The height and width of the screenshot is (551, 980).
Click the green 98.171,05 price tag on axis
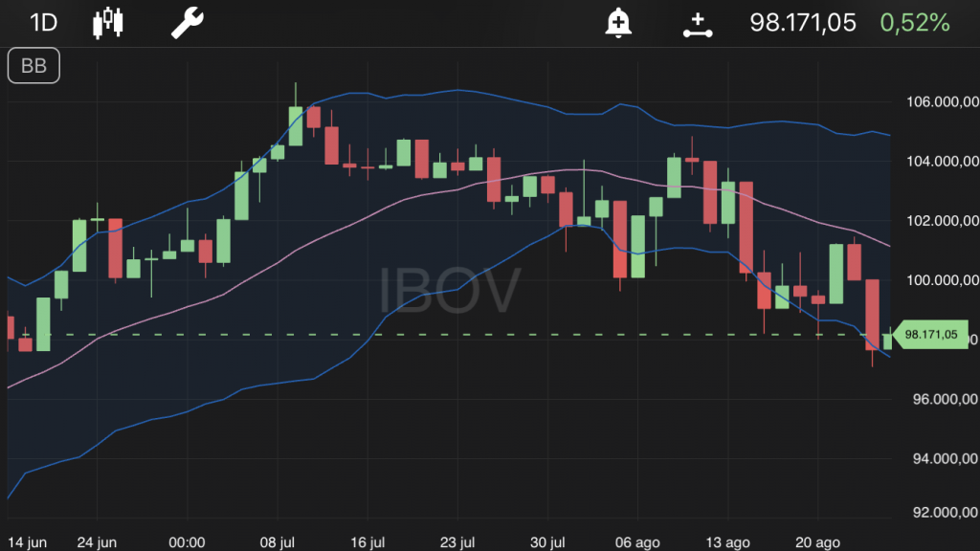pos(930,334)
